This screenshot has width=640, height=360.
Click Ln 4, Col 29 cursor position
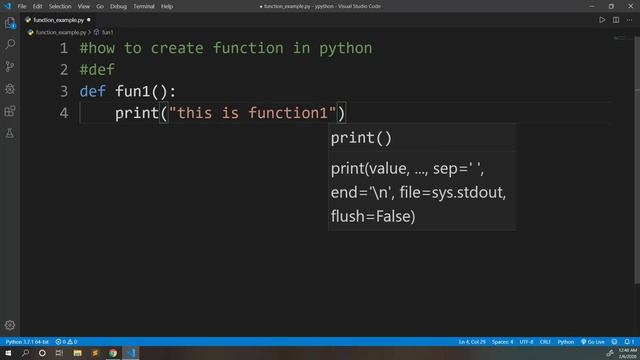click(472, 342)
